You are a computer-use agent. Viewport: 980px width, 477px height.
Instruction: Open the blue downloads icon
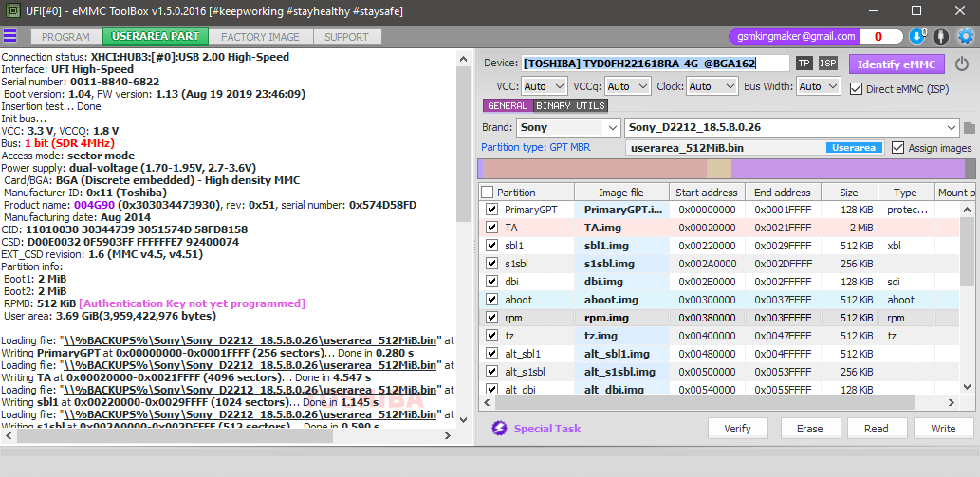click(917, 36)
